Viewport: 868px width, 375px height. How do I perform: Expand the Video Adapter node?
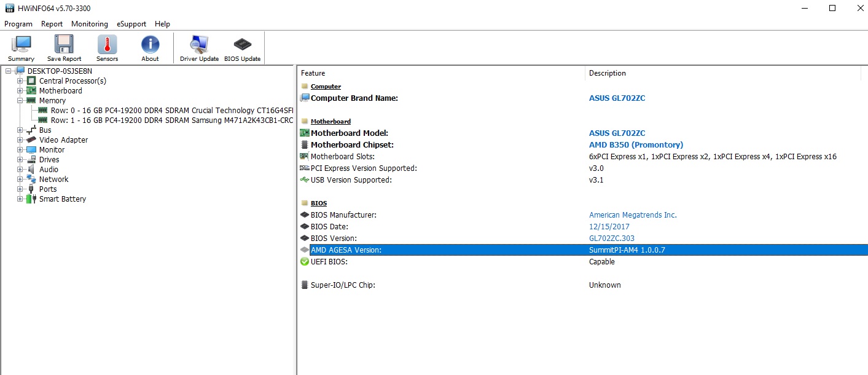pos(20,140)
